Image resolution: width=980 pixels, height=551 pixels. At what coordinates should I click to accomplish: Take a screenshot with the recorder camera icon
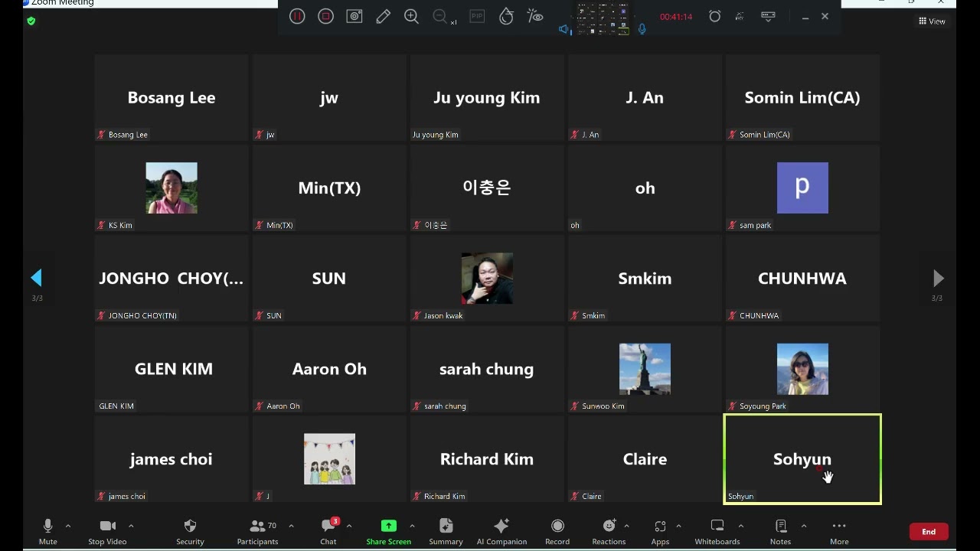coord(354,16)
